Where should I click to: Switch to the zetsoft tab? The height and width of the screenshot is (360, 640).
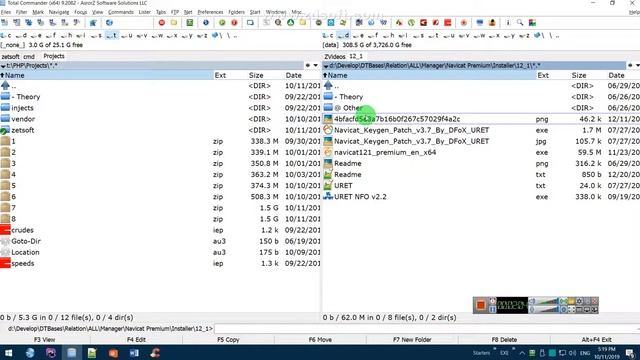pyautogui.click(x=10, y=56)
